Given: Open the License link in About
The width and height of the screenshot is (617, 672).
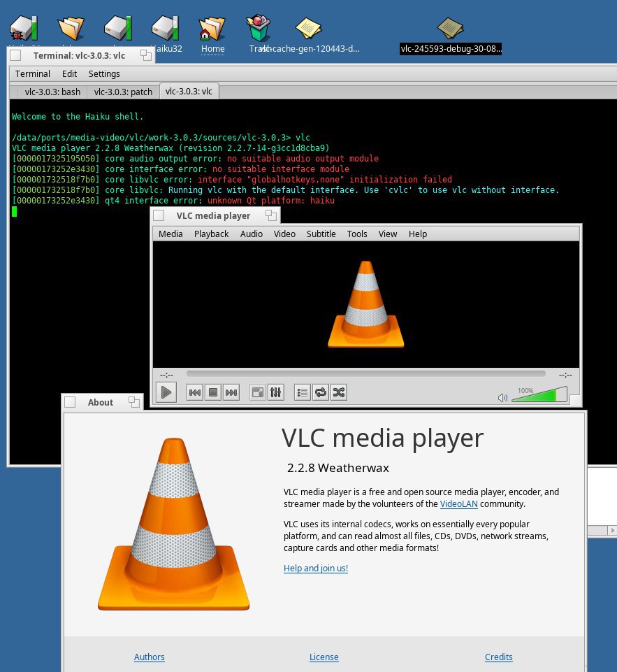Looking at the screenshot, I should pos(324,657).
